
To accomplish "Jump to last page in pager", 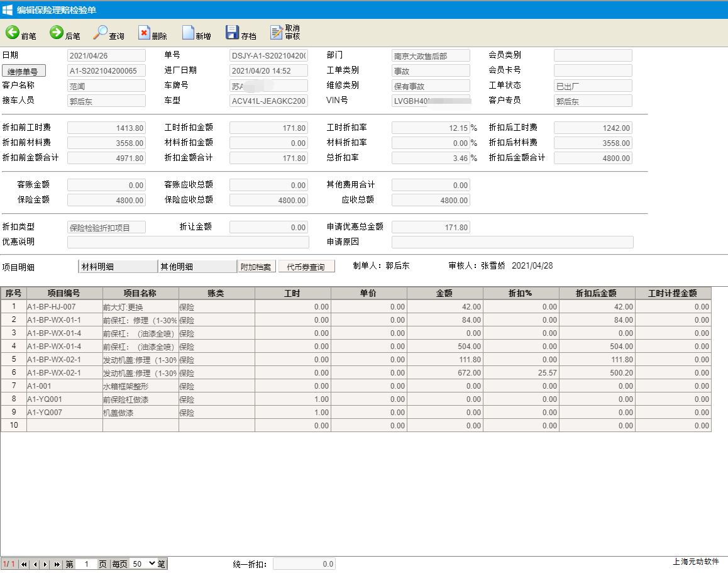I will pos(57,564).
